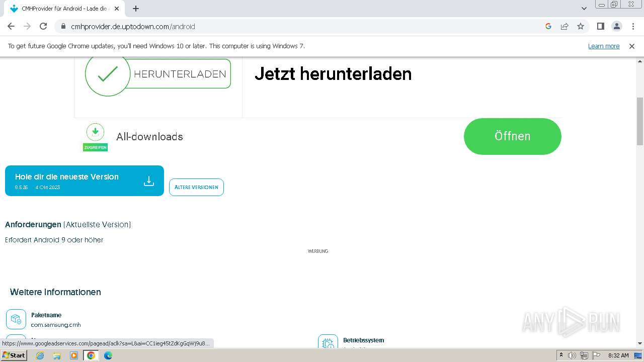Click the address bar URL
Viewport: 644px width, 362px height.
tap(133, 26)
